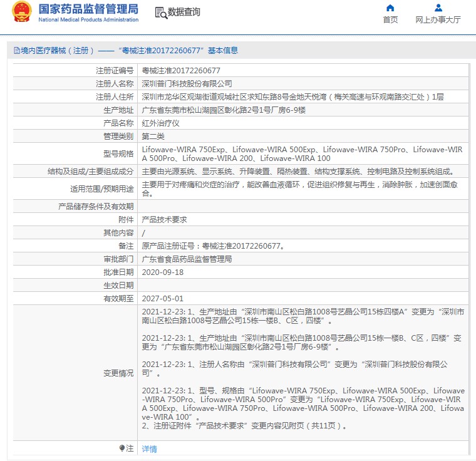Select registration number 粤械注准20172260677 value
Viewport: 476px width, 461px height.
coord(181,70)
